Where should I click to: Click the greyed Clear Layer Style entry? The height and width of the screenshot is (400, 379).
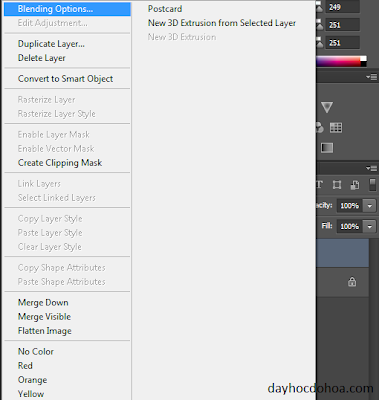point(50,247)
